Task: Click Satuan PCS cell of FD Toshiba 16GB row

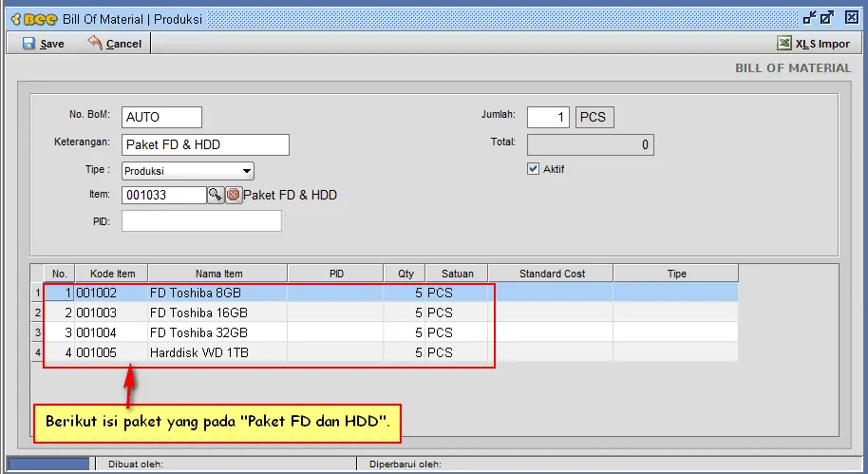Action: coord(457,313)
